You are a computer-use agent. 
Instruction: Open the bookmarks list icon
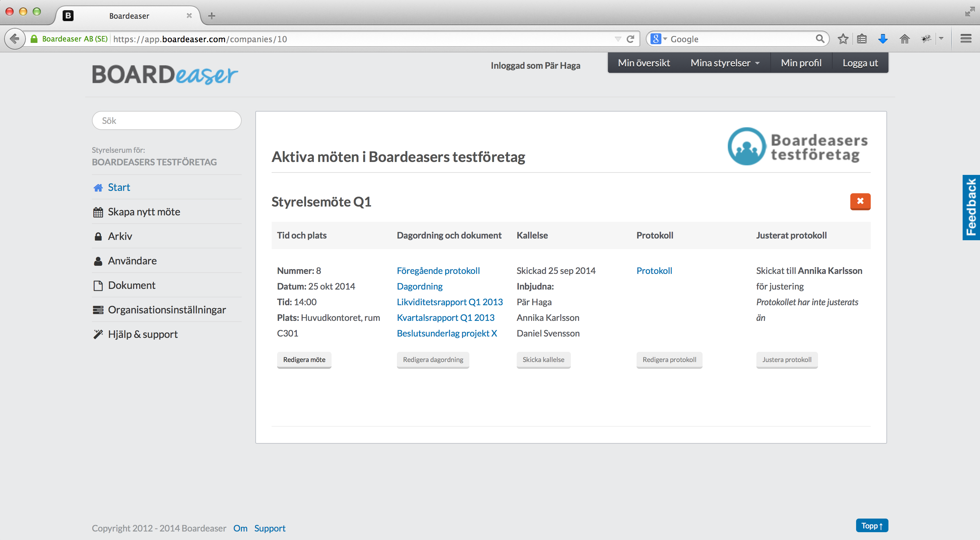tap(862, 39)
